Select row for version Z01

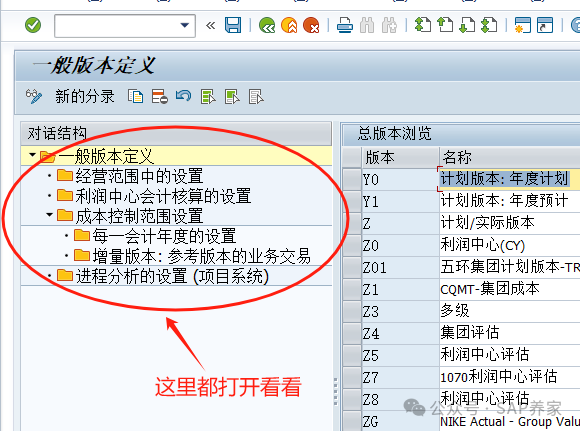[x=352, y=267]
